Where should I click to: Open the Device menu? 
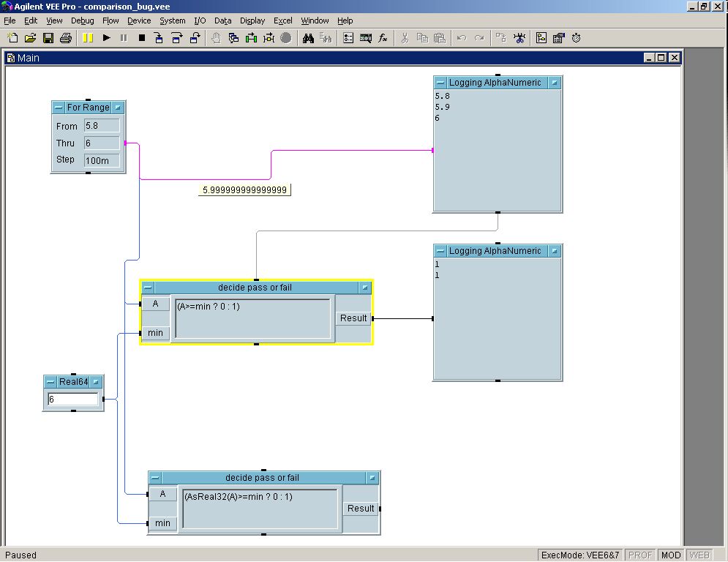coord(139,20)
